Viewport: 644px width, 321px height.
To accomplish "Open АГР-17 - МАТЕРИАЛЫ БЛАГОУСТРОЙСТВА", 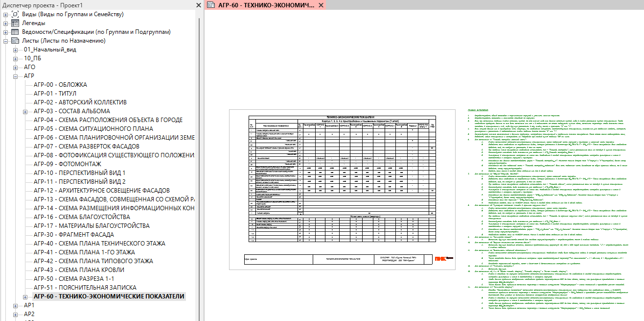I will [x=92, y=226].
